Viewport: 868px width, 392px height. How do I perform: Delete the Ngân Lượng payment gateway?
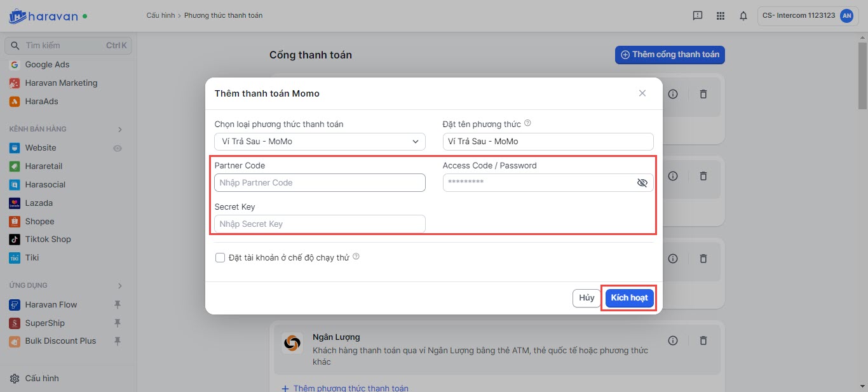coord(703,341)
